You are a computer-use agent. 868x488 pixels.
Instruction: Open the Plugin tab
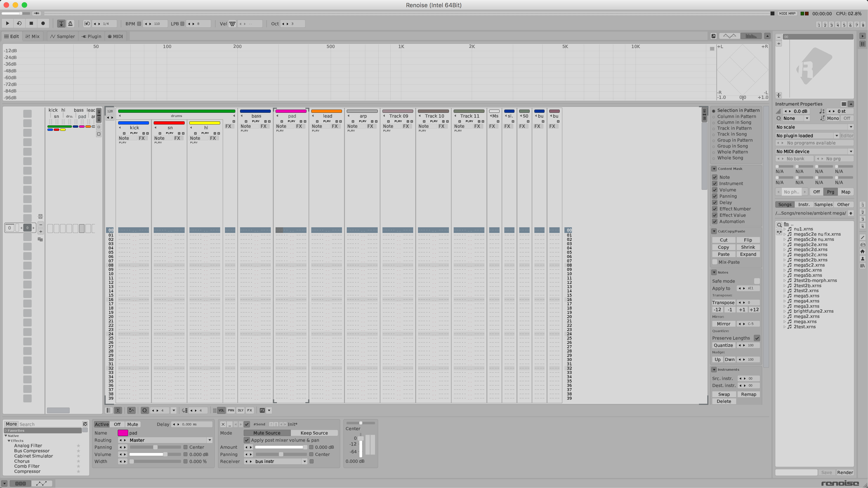point(92,36)
